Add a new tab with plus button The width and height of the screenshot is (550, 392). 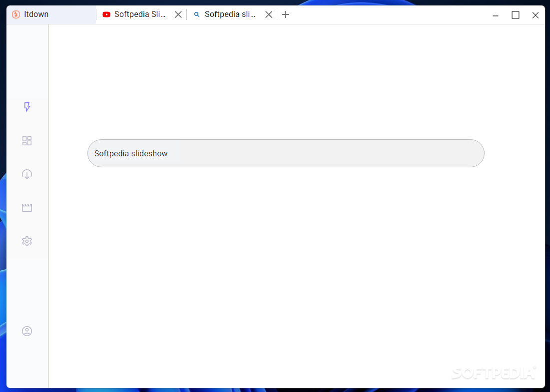coord(285,14)
